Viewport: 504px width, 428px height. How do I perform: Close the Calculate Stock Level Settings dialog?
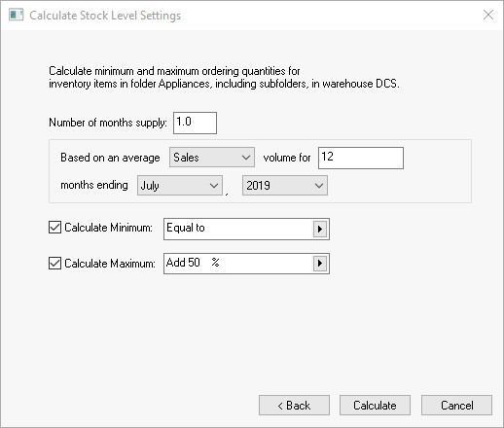click(488, 15)
